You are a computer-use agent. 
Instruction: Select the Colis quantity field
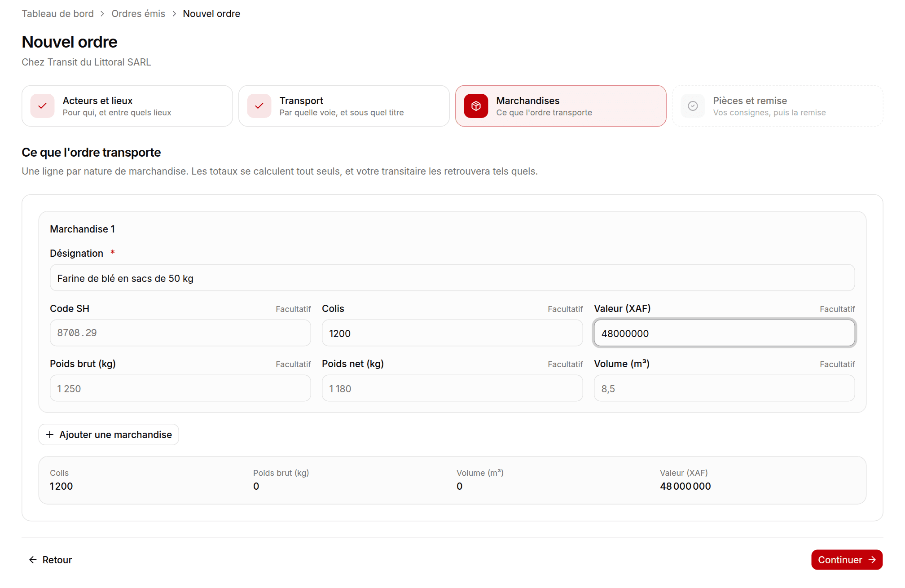pyautogui.click(x=452, y=333)
